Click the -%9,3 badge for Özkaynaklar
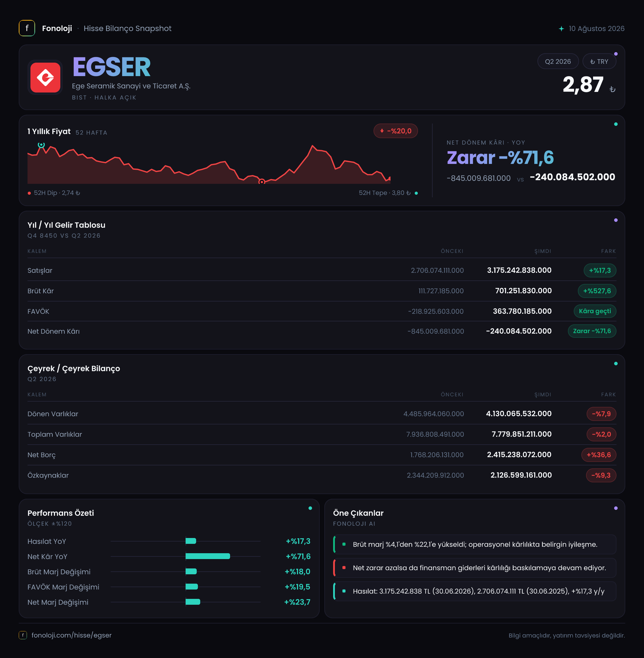The height and width of the screenshot is (658, 644). tap(601, 475)
